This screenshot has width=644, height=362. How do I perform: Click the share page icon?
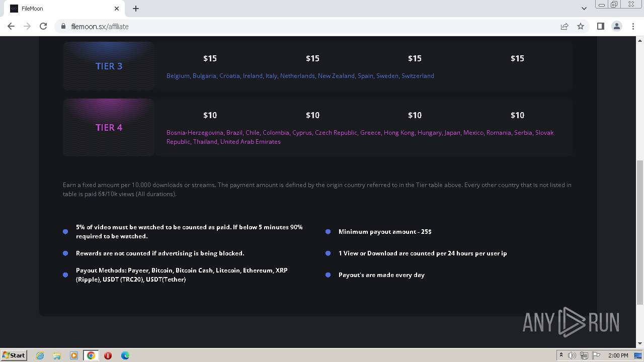click(565, 26)
